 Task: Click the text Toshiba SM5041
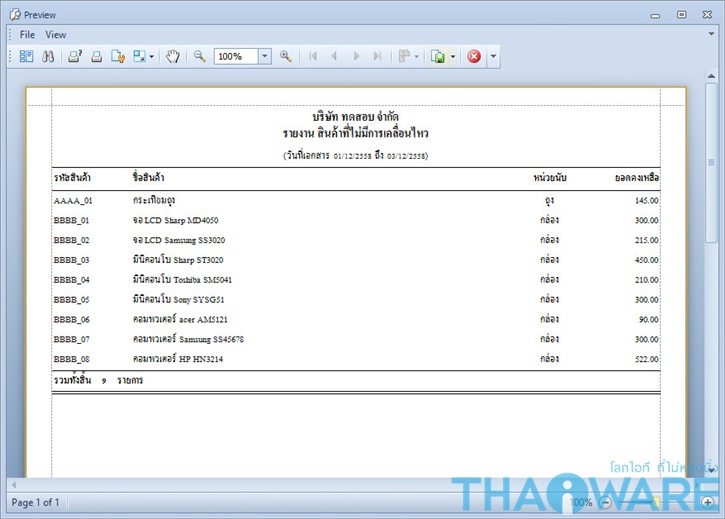[x=203, y=280]
